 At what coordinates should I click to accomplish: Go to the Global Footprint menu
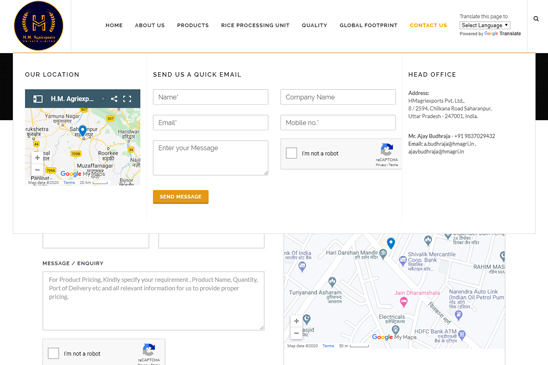[368, 25]
